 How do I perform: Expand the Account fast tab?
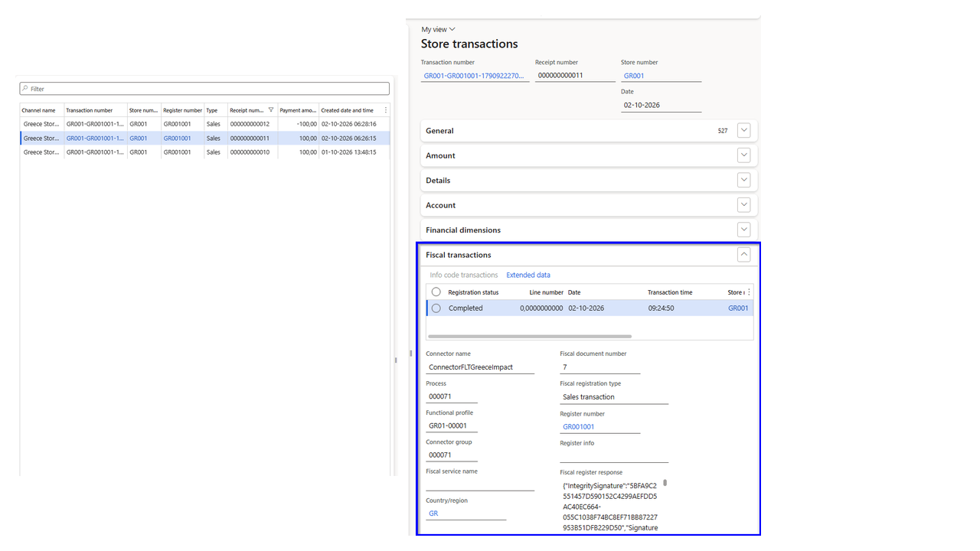tap(744, 205)
